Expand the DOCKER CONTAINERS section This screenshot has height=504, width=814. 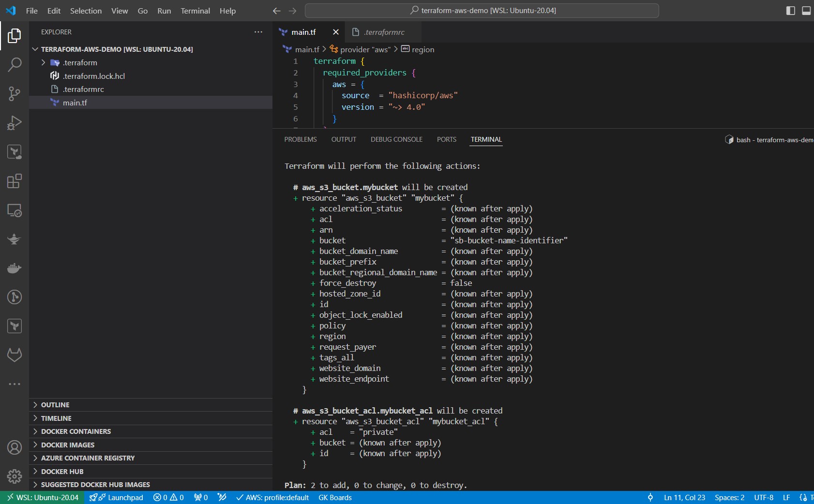(x=75, y=431)
